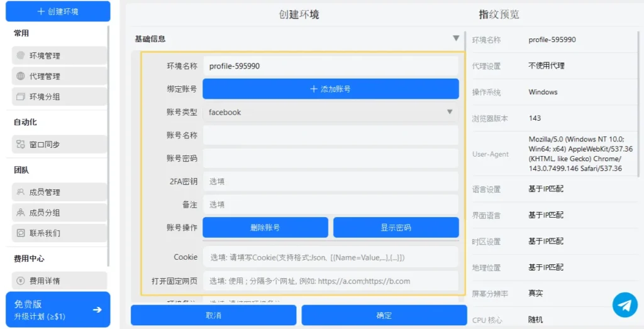Screen dimensions: 644x329
Task: Open the 账号类型 facebook dropdown
Action: coord(331,112)
